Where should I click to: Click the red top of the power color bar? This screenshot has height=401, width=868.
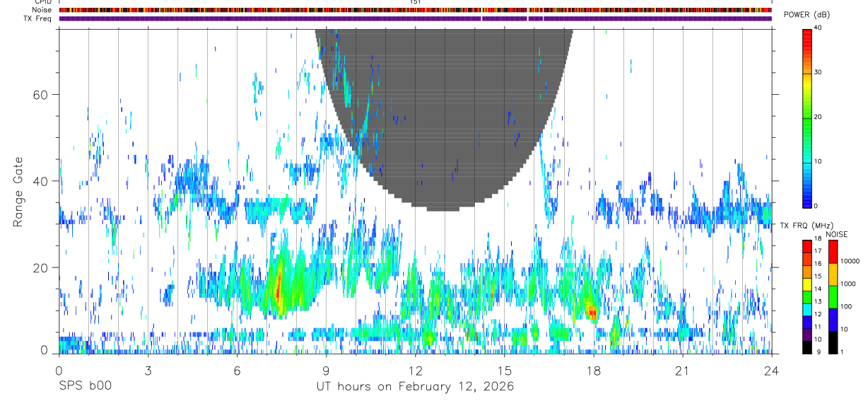point(807,35)
